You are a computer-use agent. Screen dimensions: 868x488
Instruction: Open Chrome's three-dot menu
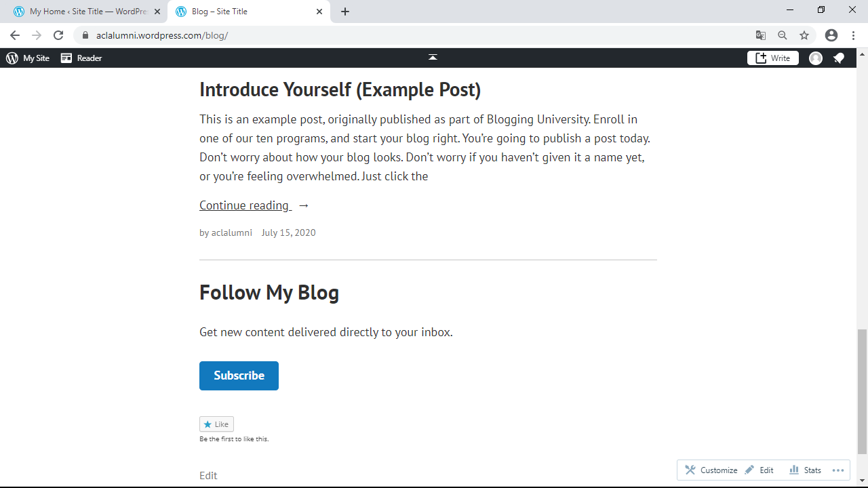pyautogui.click(x=854, y=35)
